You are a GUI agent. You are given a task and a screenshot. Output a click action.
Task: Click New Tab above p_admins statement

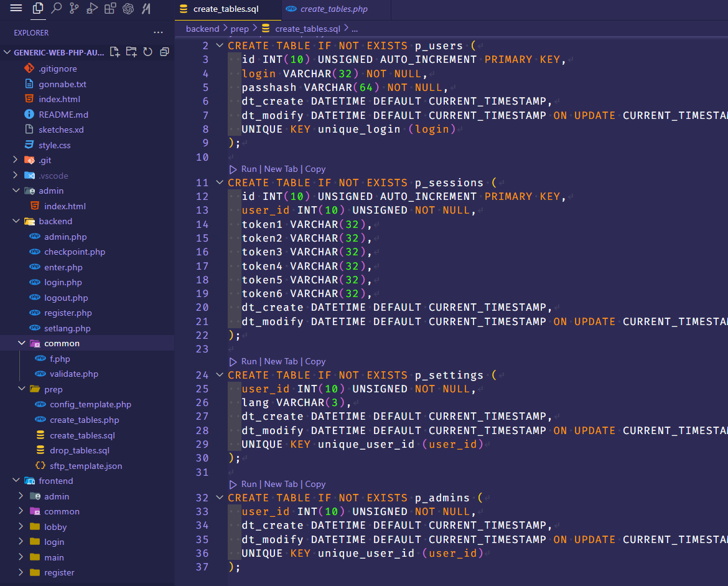coord(281,484)
